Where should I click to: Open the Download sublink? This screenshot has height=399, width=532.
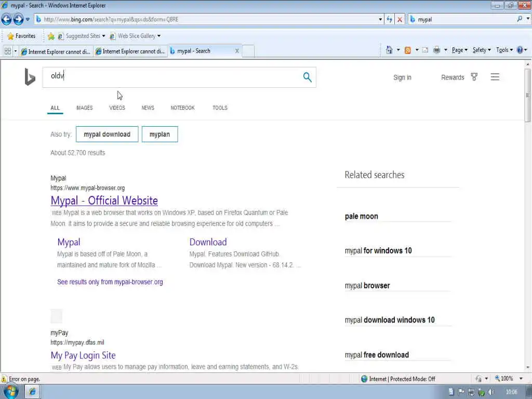pyautogui.click(x=208, y=242)
